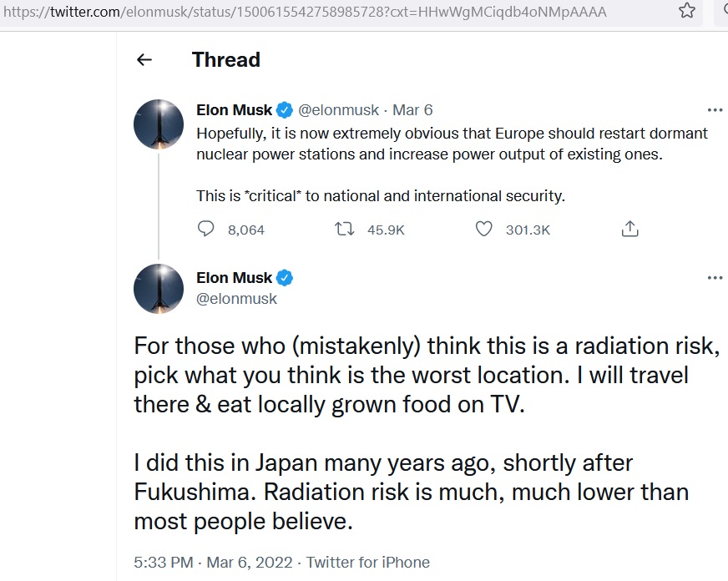Open the profile avatar on the first tweet
Screen dimensions: 728x581
159,124
